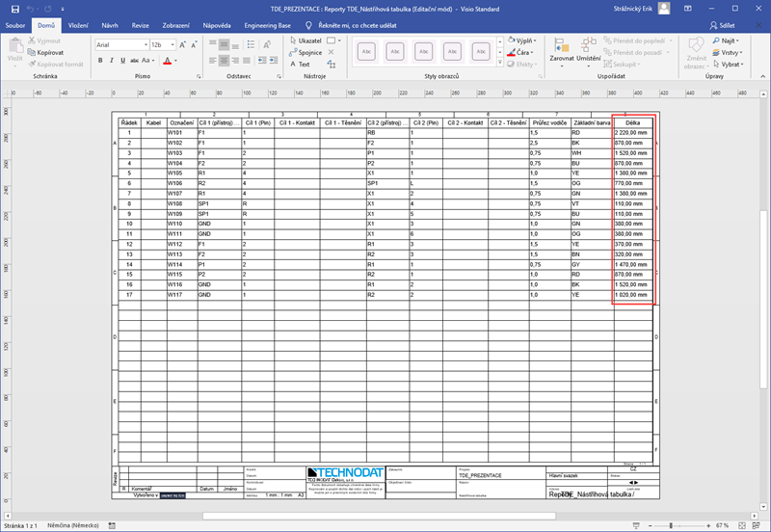Click the Save icon in title bar
This screenshot has height=532, width=771.
click(x=14, y=9)
